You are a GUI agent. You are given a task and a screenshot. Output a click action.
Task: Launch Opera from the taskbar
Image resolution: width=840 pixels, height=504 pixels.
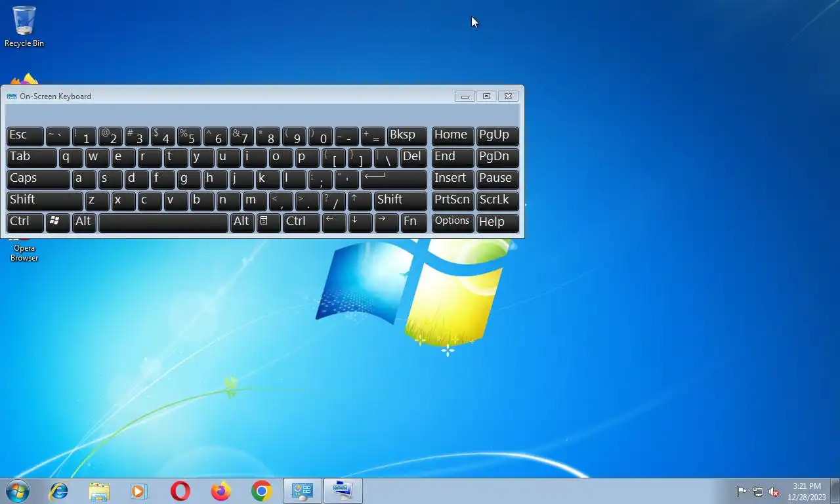tap(180, 491)
